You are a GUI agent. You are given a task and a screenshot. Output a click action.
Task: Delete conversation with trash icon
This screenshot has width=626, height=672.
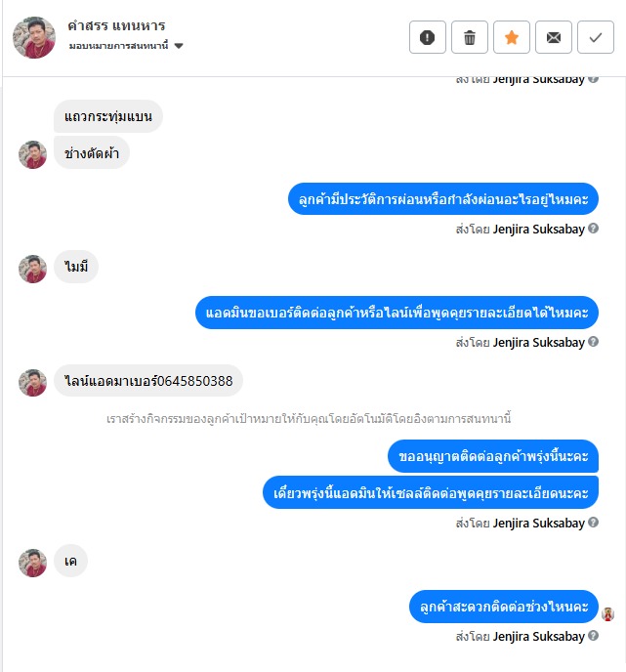pos(470,37)
